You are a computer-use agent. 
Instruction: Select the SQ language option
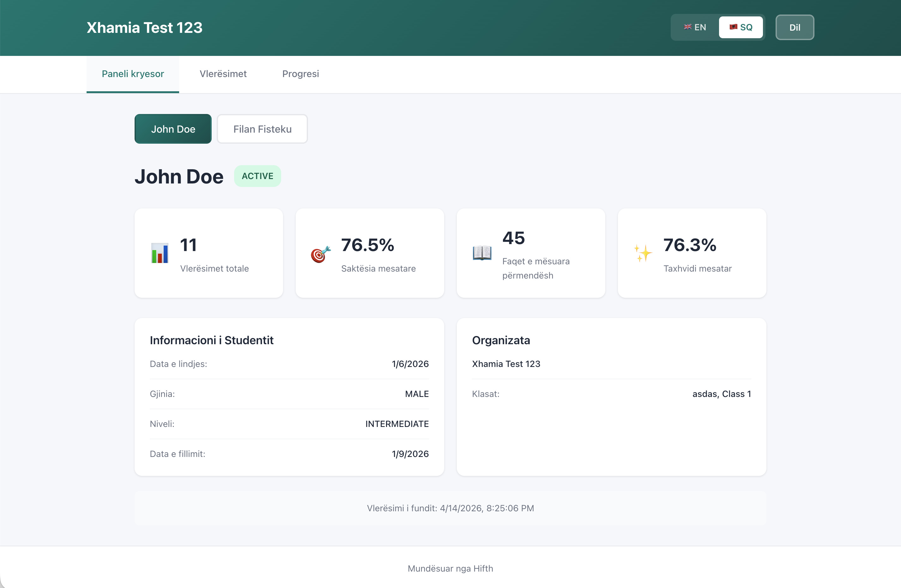(x=741, y=27)
